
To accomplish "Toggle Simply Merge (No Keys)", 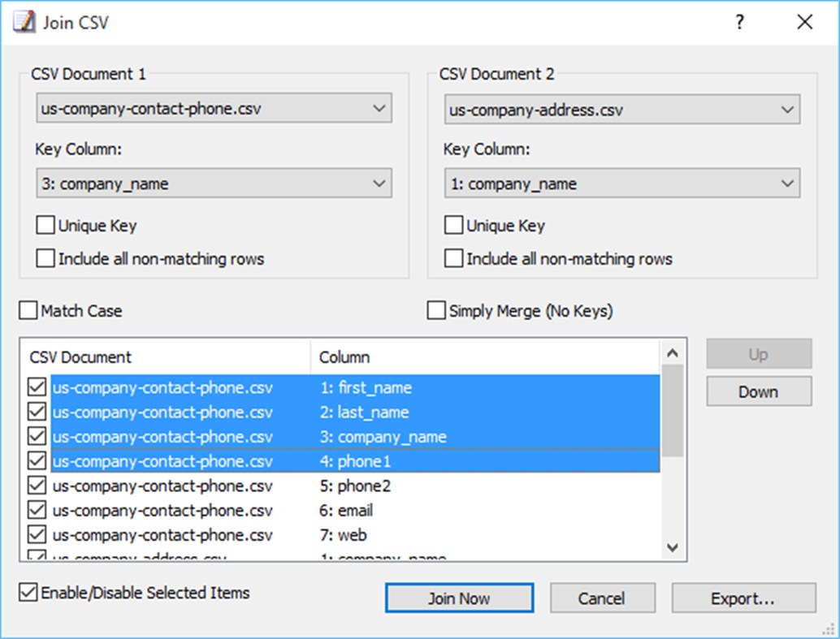I will point(435,310).
